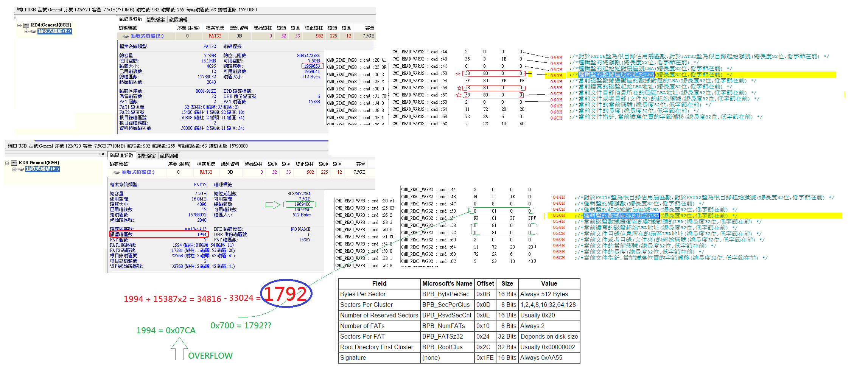Viewport: 868px width, 370px height.
Task: Click the 16.0MB used space value
Action: (x=199, y=199)
